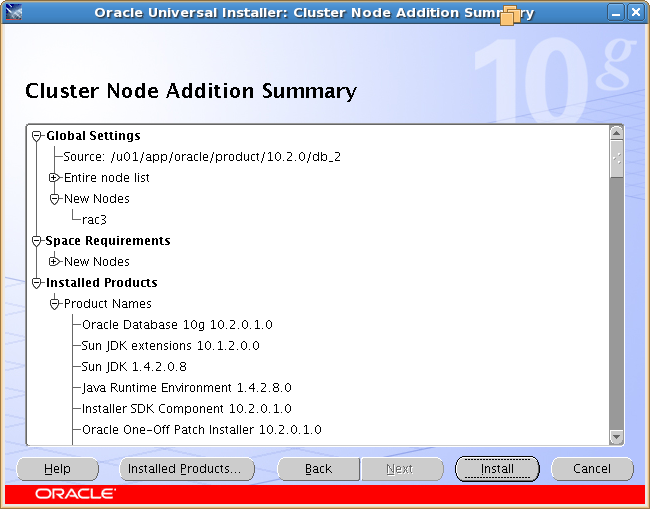Minimize the installer window
Viewport: 650px width, 509px height.
pos(616,12)
